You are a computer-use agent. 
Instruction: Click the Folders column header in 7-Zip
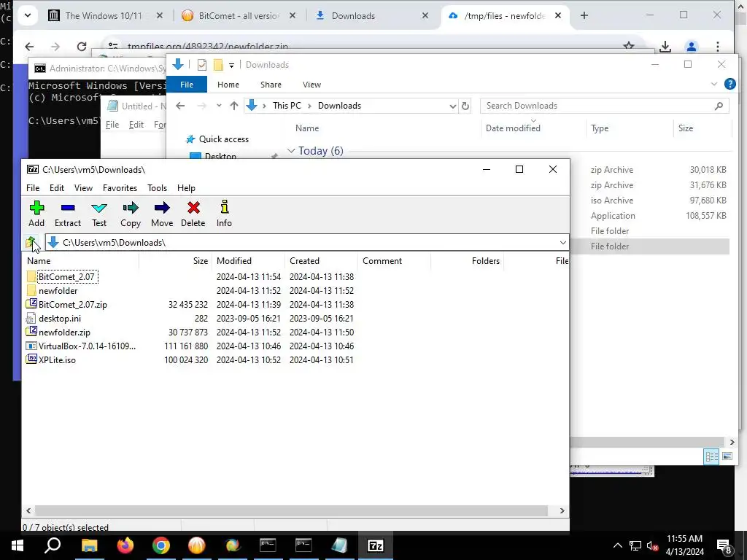467,261
